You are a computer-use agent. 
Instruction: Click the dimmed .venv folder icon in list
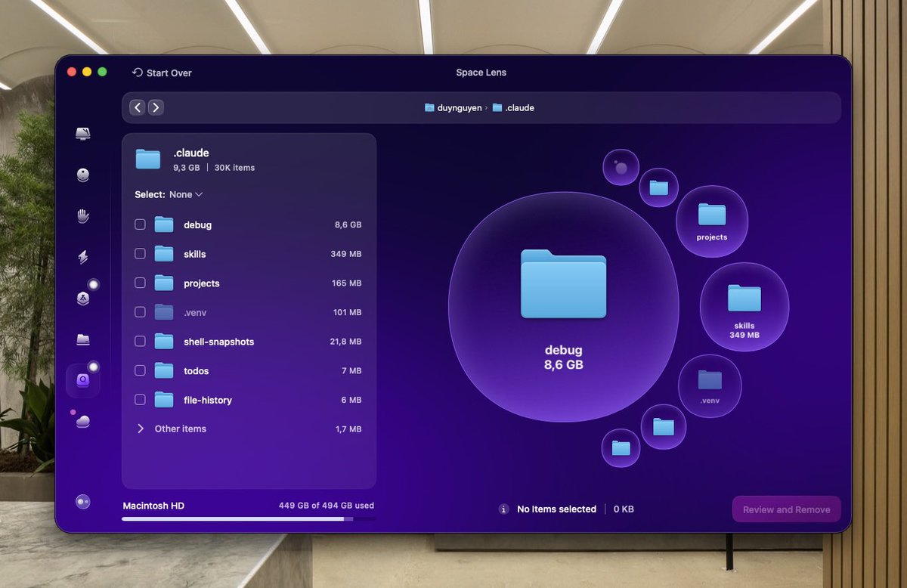click(164, 312)
